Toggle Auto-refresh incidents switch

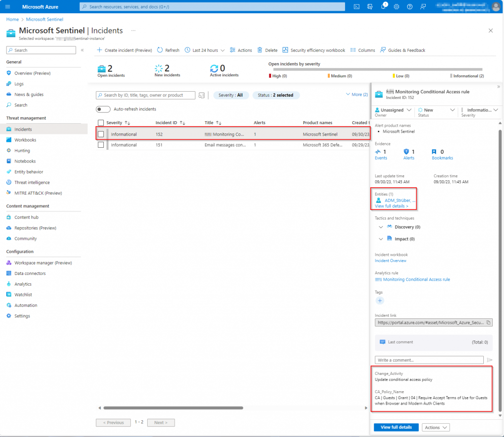point(103,109)
